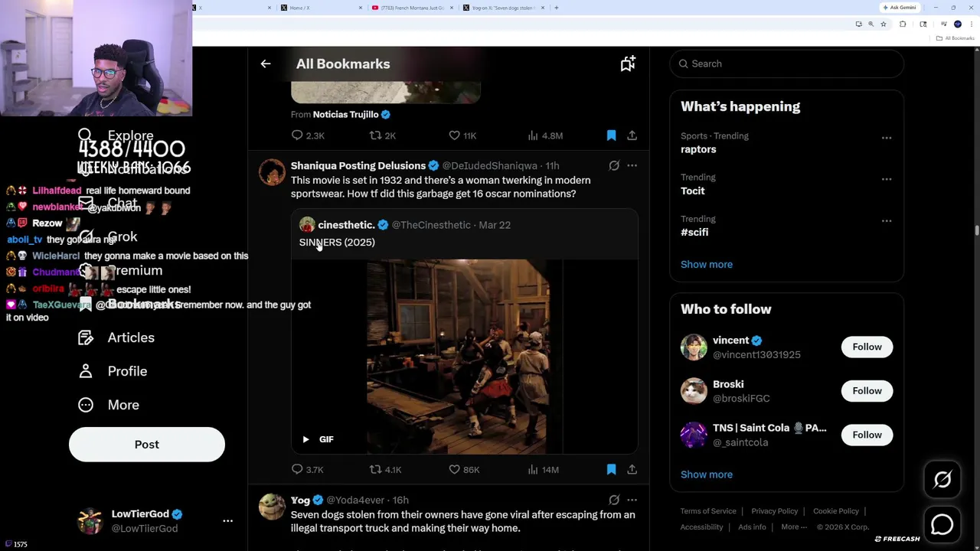Click Ask Gemini in browser bar
Viewport: 980px width, 551px height.
[x=900, y=8]
